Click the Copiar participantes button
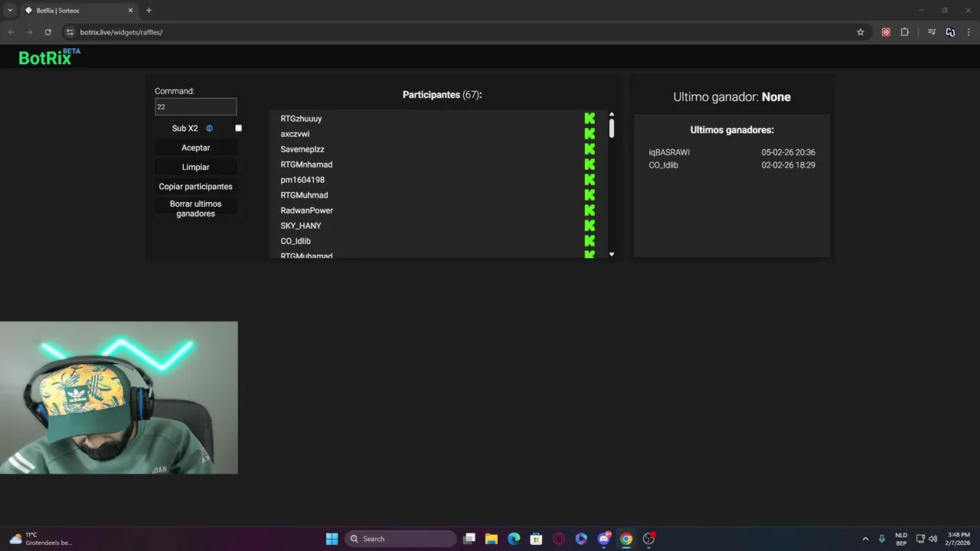The height and width of the screenshot is (551, 980). [196, 187]
